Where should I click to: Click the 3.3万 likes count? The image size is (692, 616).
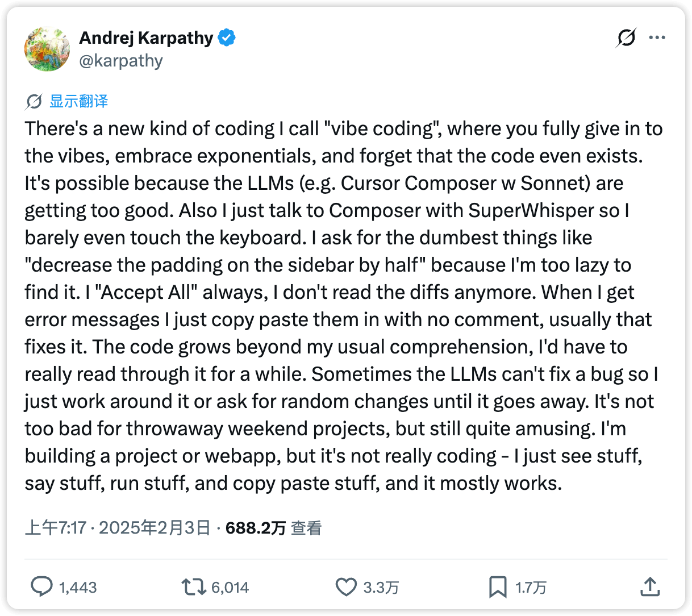[x=381, y=588]
